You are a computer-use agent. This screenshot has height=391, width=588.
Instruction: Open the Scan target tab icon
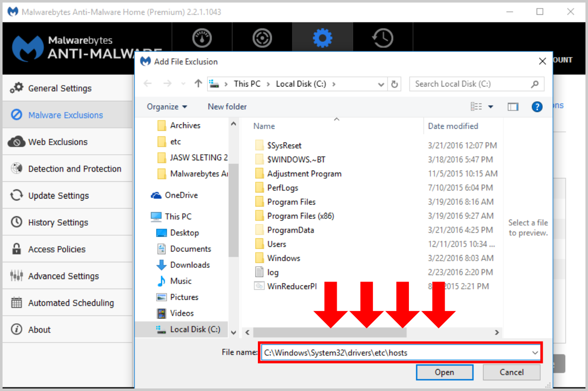[262, 38]
